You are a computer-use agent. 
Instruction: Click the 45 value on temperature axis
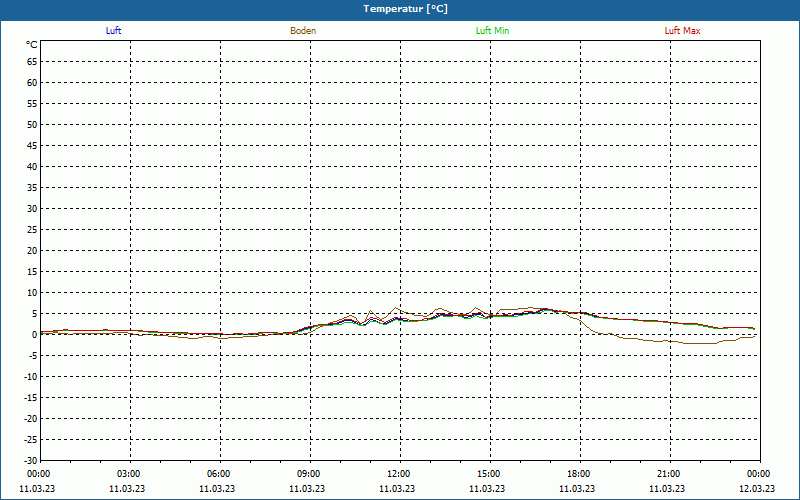[32, 146]
